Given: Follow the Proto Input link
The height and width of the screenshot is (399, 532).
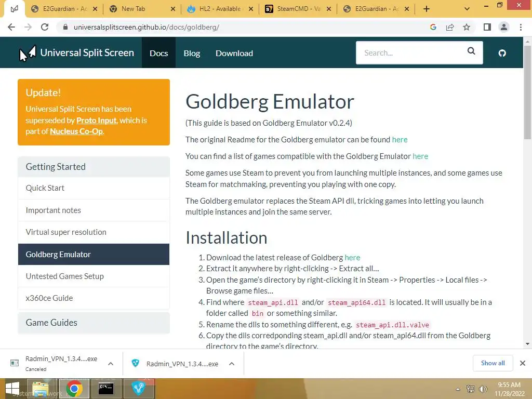Looking at the screenshot, I should tap(96, 121).
